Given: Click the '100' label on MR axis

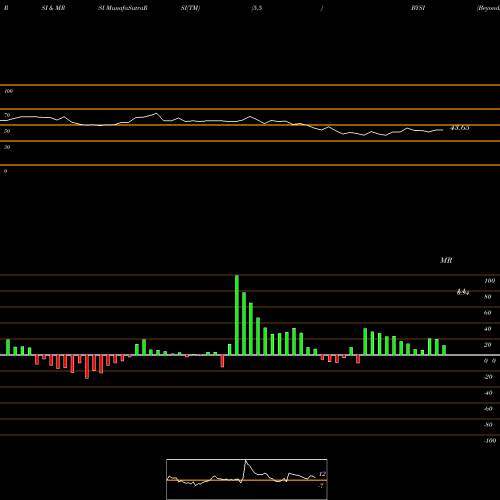Looking at the screenshot, I should click(490, 281).
